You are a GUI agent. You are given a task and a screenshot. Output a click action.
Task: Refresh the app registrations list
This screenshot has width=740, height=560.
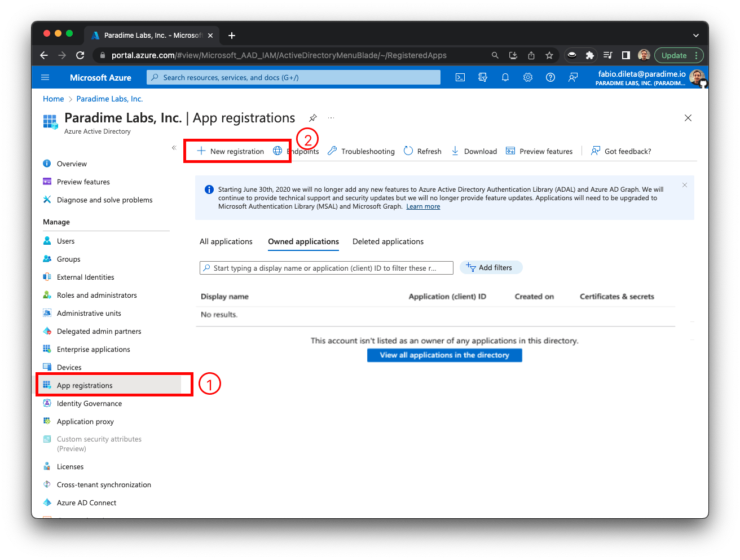pyautogui.click(x=422, y=151)
